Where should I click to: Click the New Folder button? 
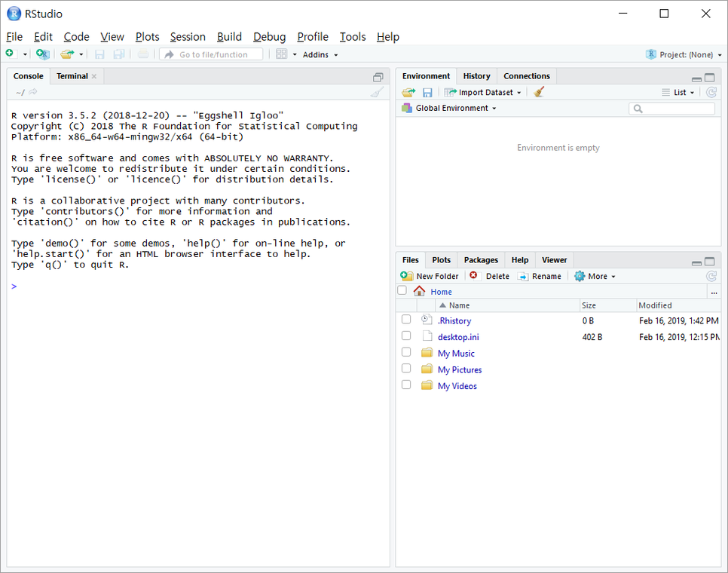point(430,276)
